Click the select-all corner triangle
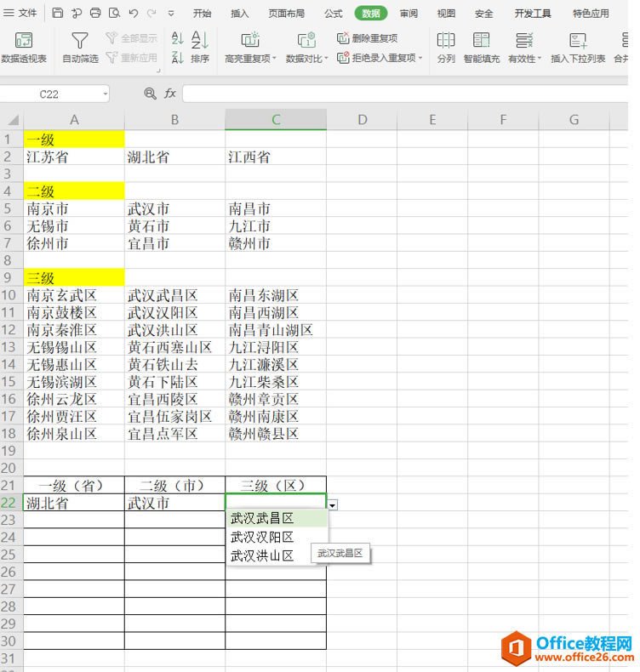 12,120
